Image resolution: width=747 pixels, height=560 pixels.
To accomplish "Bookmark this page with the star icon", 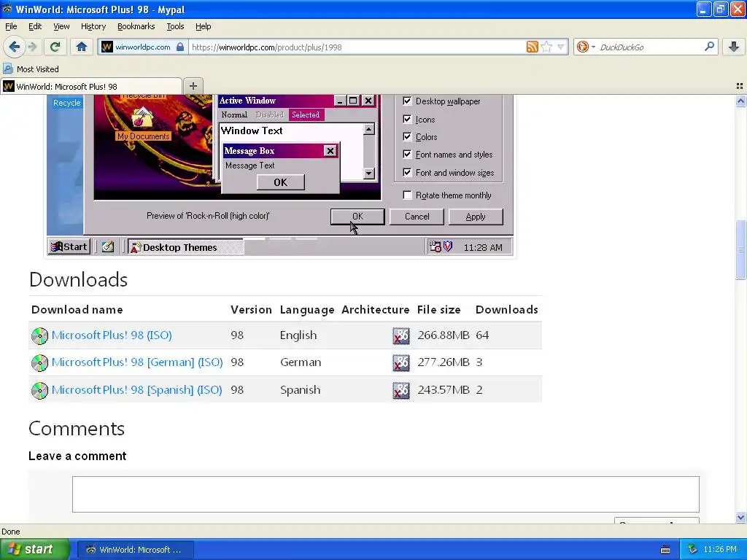I will pyautogui.click(x=546, y=47).
